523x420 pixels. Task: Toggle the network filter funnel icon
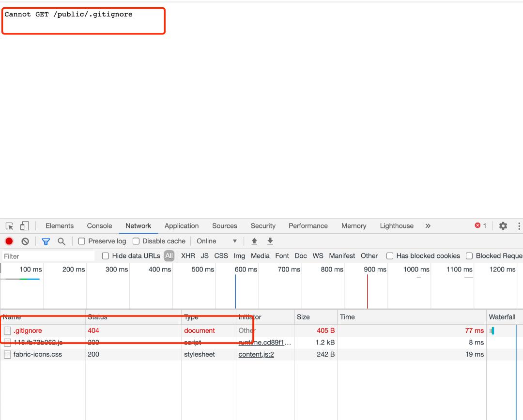(46, 241)
